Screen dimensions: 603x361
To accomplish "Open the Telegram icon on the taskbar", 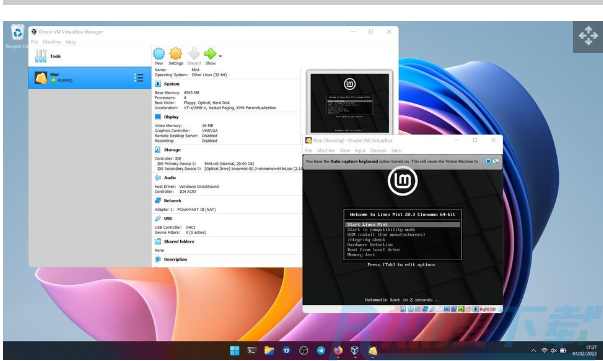I will pos(321,350).
